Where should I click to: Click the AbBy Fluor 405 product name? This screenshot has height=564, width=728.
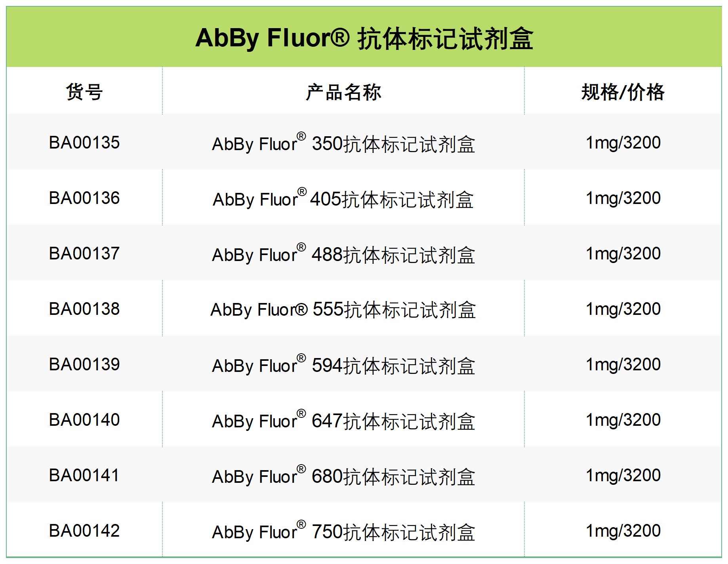(x=343, y=198)
